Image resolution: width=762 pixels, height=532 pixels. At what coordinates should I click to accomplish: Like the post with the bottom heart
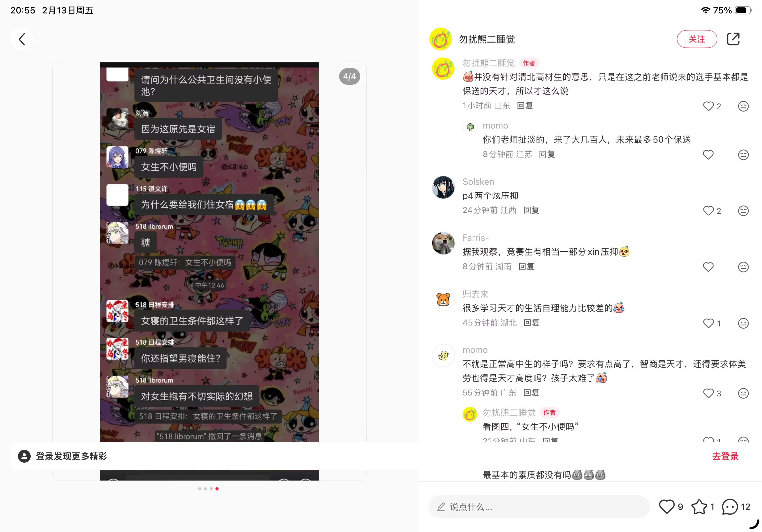[x=667, y=507]
